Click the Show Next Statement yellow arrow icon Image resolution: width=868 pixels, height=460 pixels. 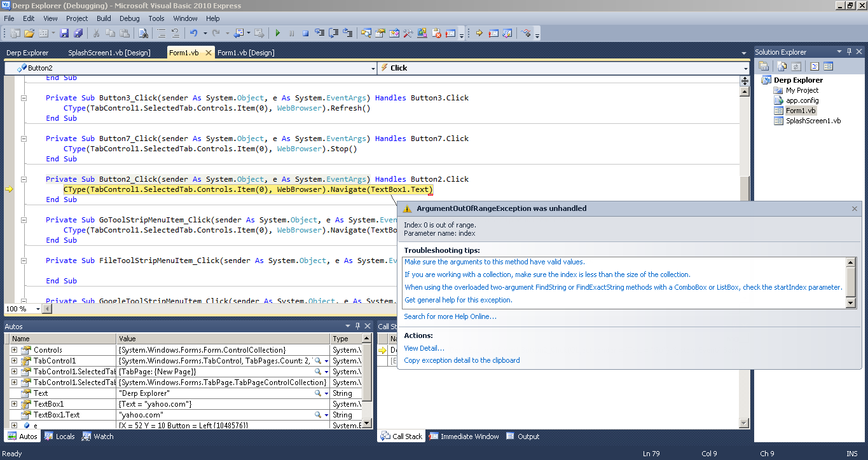coord(479,33)
